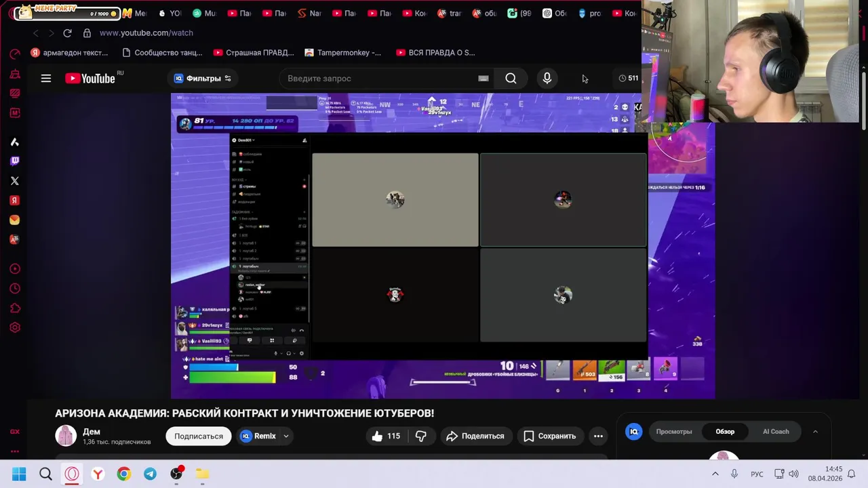
Task: Switch to the Обзор tab
Action: pyautogui.click(x=725, y=431)
